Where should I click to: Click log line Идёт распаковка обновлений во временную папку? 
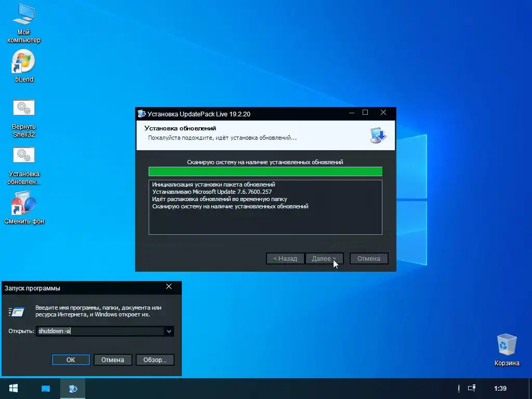point(220,199)
